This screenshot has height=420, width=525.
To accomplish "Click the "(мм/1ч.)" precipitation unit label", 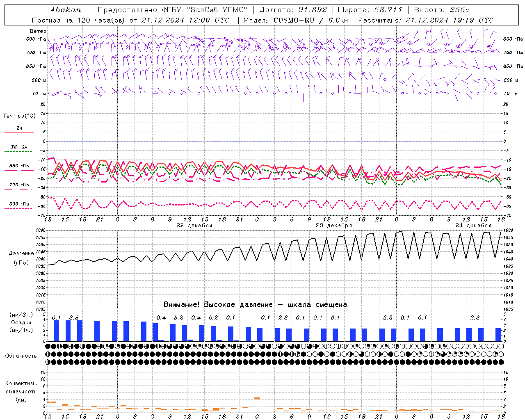I will point(21,331).
